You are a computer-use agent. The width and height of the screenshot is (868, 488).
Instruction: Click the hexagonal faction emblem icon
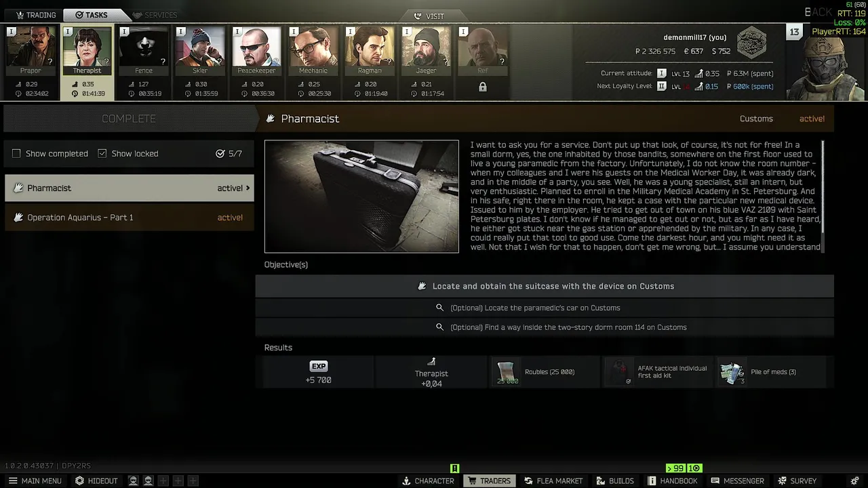(x=751, y=43)
